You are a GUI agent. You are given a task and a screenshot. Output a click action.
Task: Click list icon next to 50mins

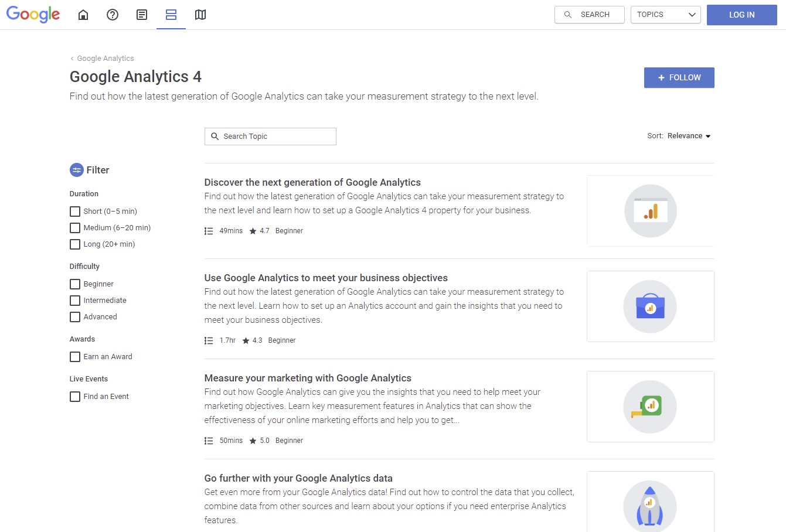pos(209,441)
